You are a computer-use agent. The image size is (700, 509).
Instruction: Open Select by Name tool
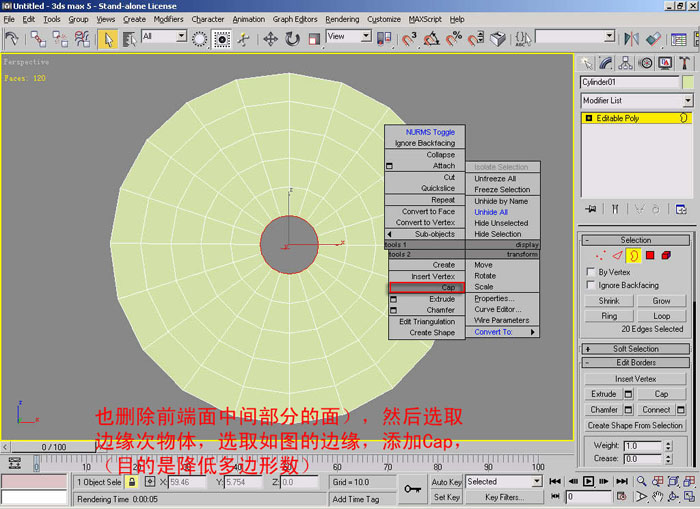[129, 39]
